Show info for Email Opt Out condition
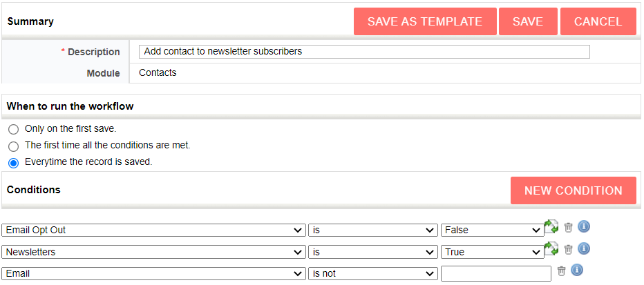 584,227
